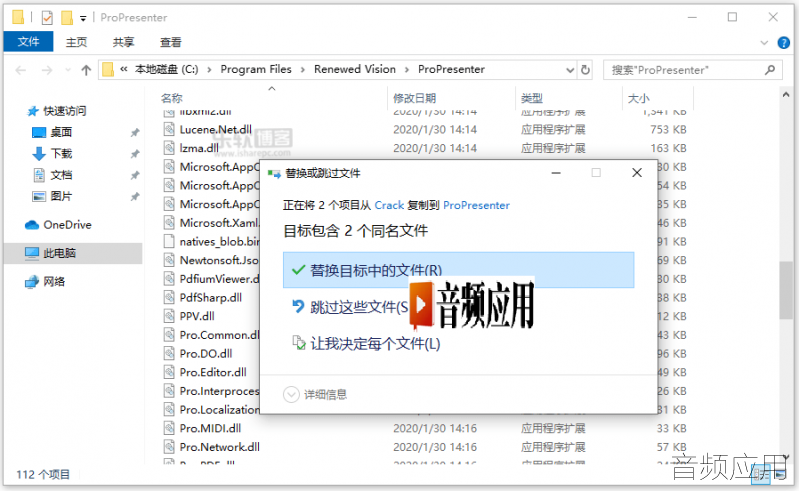The height and width of the screenshot is (491, 799).
Task: Select the natives_blob.bin file icon
Action: pyautogui.click(x=169, y=241)
